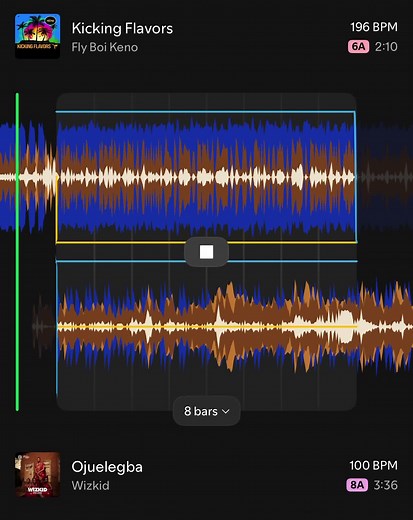Select the 6A key badge

(x=359, y=47)
